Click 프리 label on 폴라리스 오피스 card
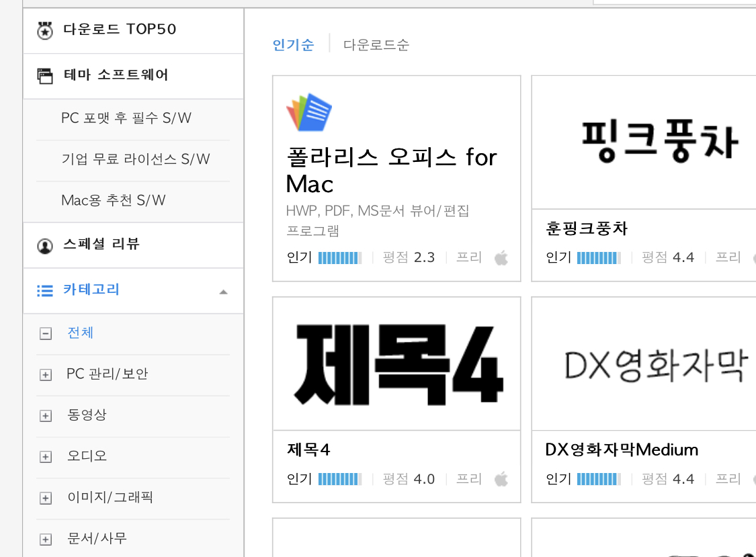The width and height of the screenshot is (756, 557). 469,257
